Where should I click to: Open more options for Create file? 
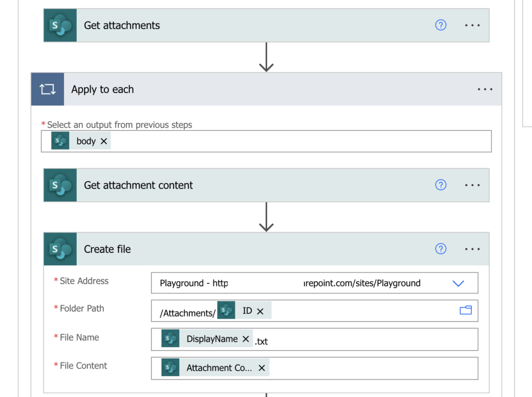pos(472,249)
